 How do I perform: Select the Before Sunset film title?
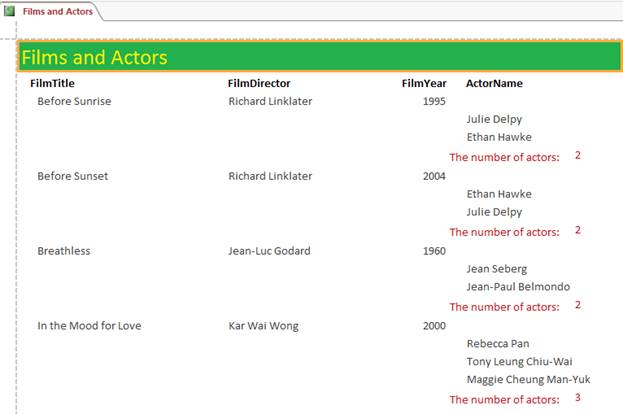pyautogui.click(x=73, y=176)
